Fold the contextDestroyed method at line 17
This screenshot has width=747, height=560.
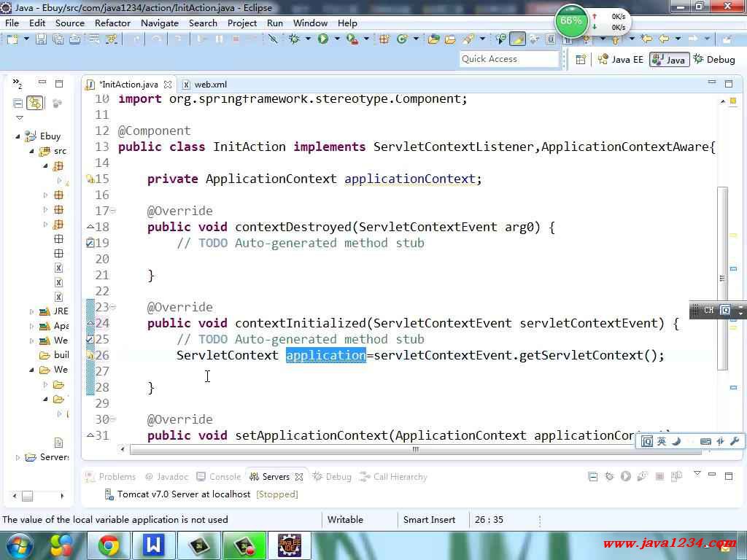point(113,211)
